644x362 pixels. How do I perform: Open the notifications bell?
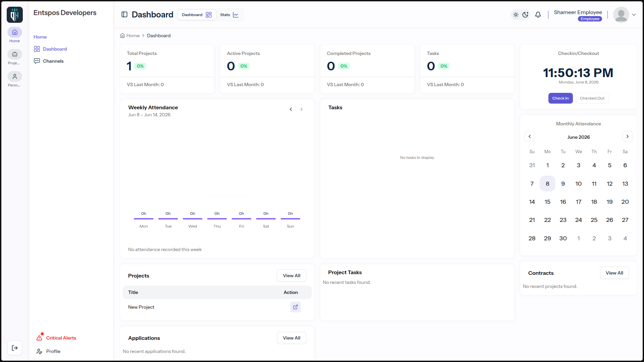[538, 15]
